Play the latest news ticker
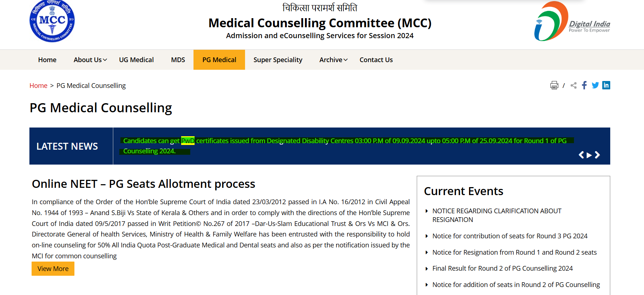 click(589, 155)
